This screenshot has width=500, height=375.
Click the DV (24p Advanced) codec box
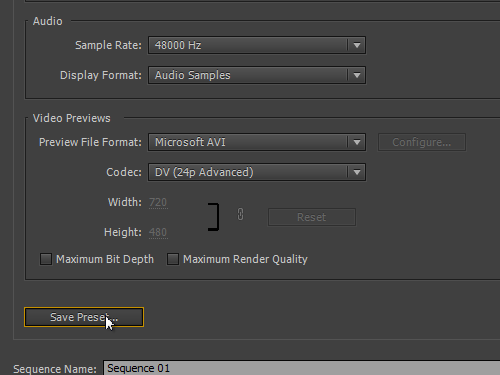257,172
